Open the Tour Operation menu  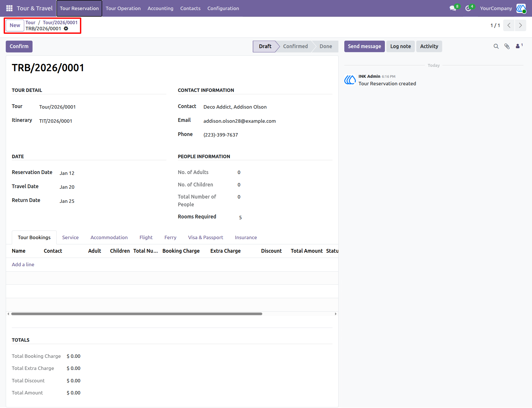click(123, 8)
